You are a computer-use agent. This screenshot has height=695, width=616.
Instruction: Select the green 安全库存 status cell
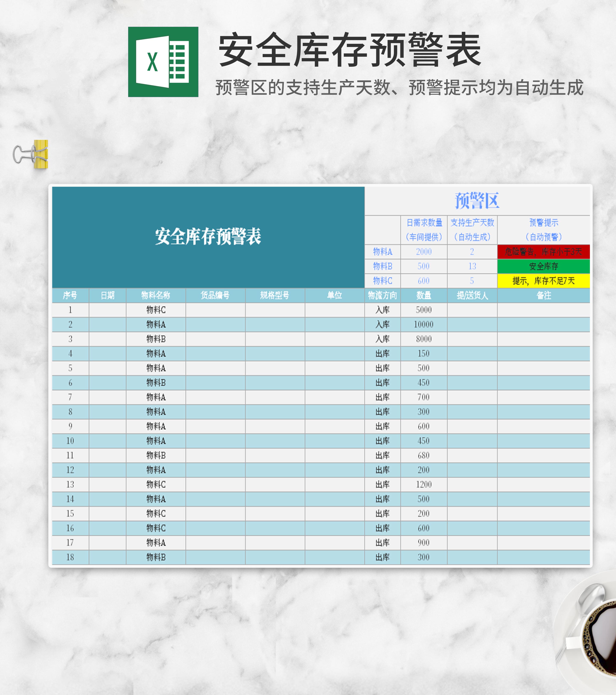(543, 266)
